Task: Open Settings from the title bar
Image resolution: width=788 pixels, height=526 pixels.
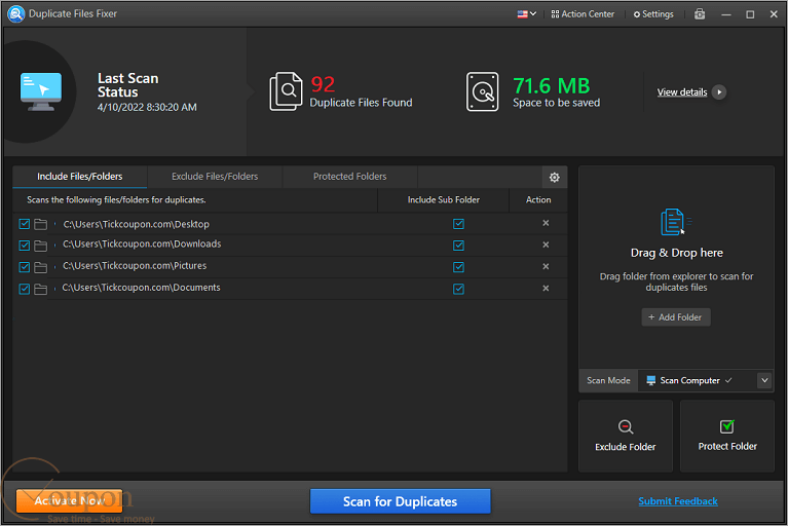Action: 653,14
